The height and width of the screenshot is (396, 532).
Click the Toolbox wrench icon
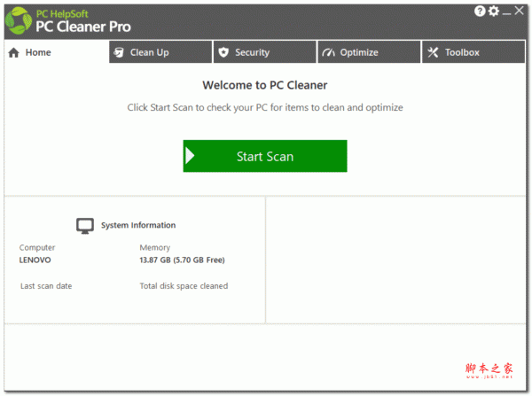click(x=433, y=52)
